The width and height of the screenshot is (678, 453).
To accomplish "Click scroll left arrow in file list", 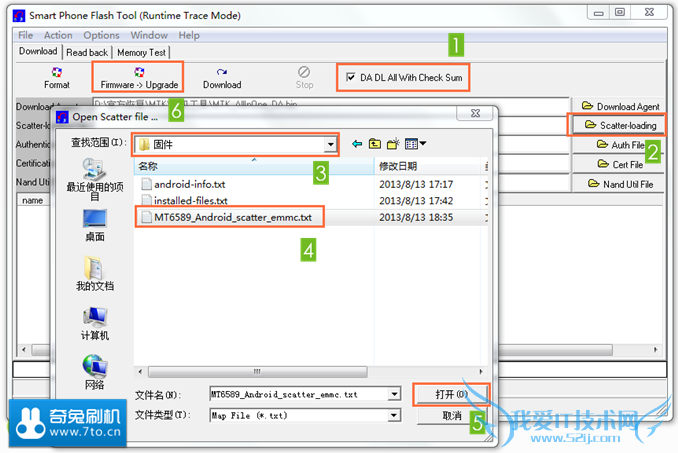I will pos(140,372).
